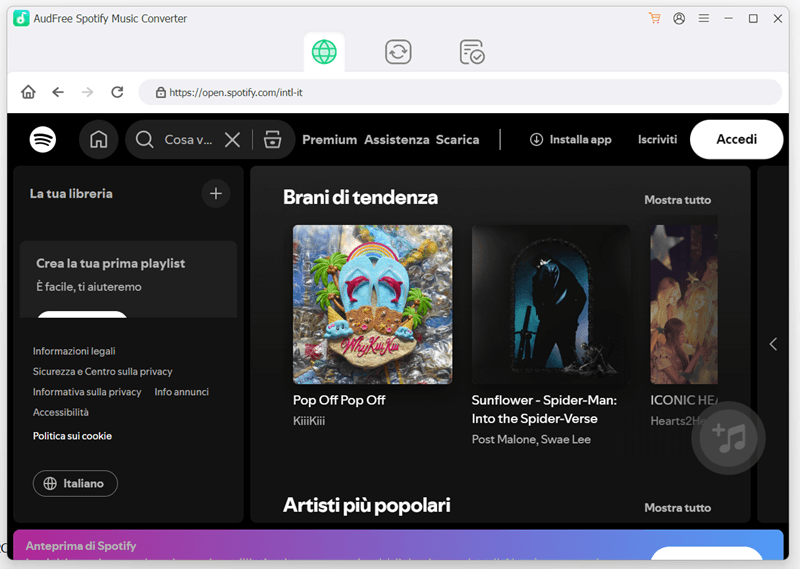
Task: Switch to the converting tab icon
Action: pos(398,52)
